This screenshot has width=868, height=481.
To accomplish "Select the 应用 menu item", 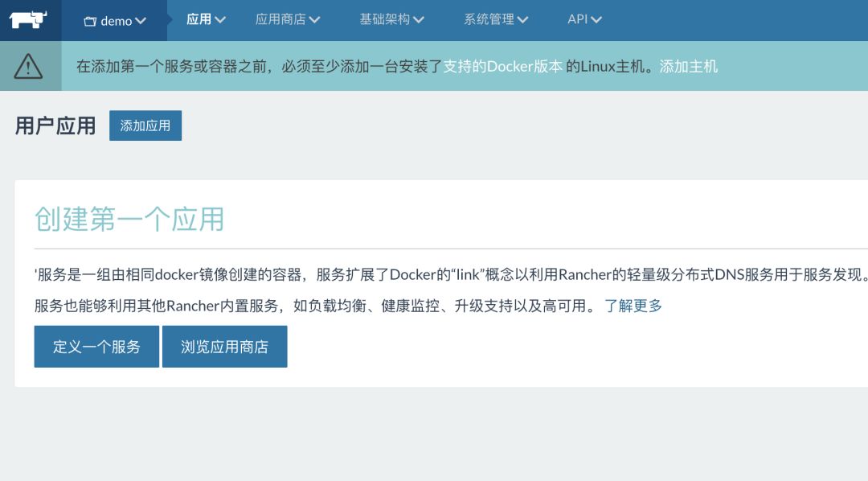I will tap(198, 21).
